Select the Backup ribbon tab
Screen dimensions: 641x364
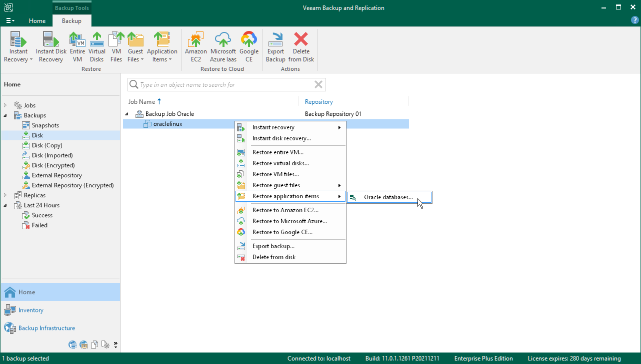click(71, 21)
